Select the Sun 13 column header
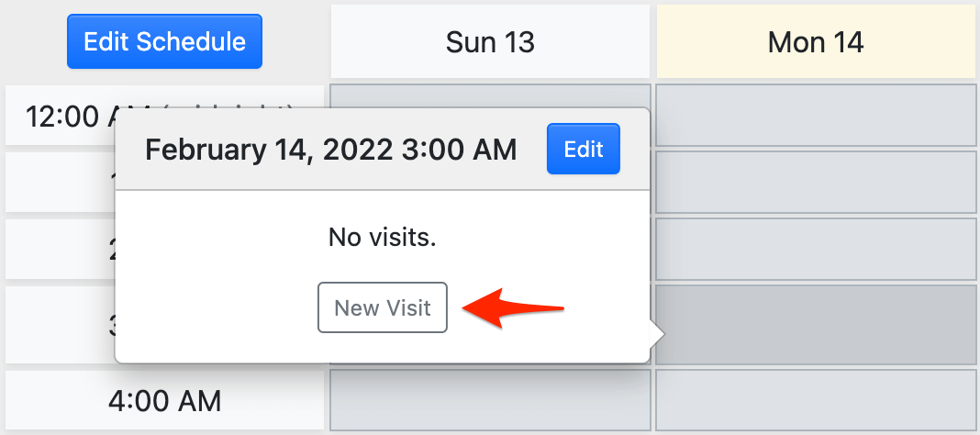Image resolution: width=980 pixels, height=435 pixels. pyautogui.click(x=490, y=41)
